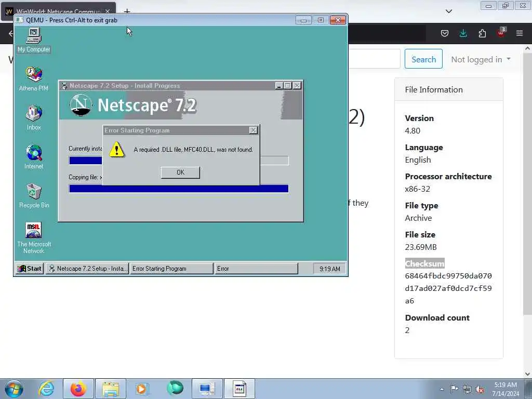532x399 pixels.
Task: Launch Internet Explorer from Windows taskbar
Action: pos(46,389)
